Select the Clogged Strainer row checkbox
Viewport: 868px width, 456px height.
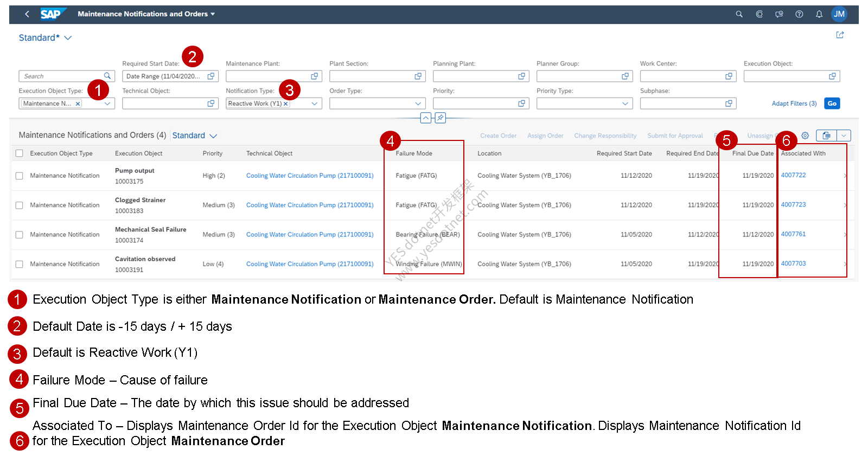(x=20, y=205)
